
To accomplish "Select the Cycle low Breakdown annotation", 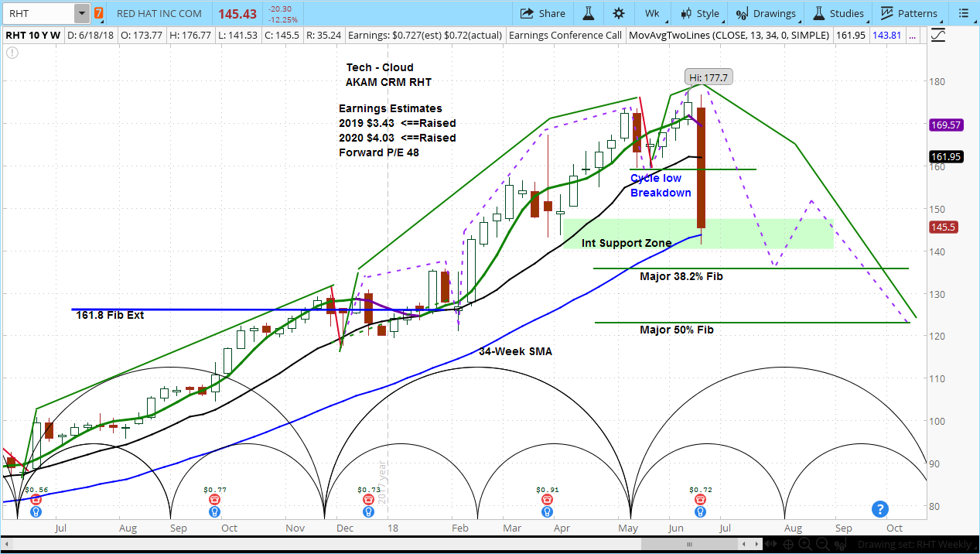I will point(661,185).
